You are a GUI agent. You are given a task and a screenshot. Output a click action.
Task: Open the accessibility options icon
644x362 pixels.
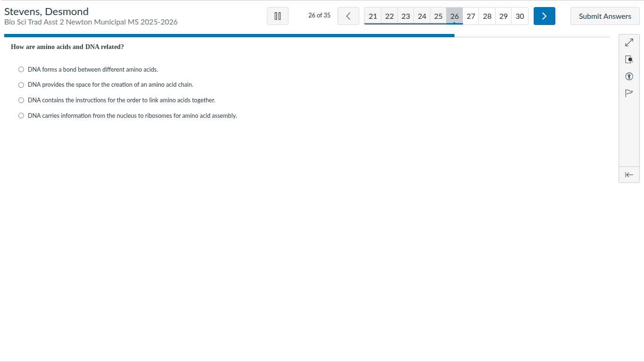(629, 76)
